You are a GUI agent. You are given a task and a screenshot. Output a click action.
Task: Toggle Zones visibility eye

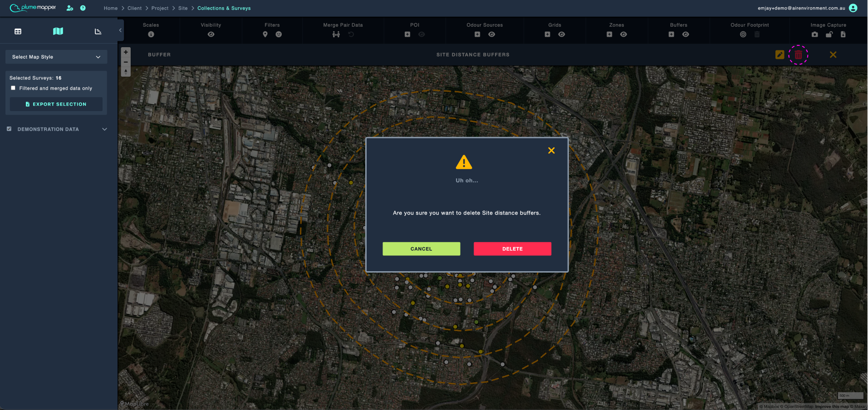pyautogui.click(x=624, y=34)
